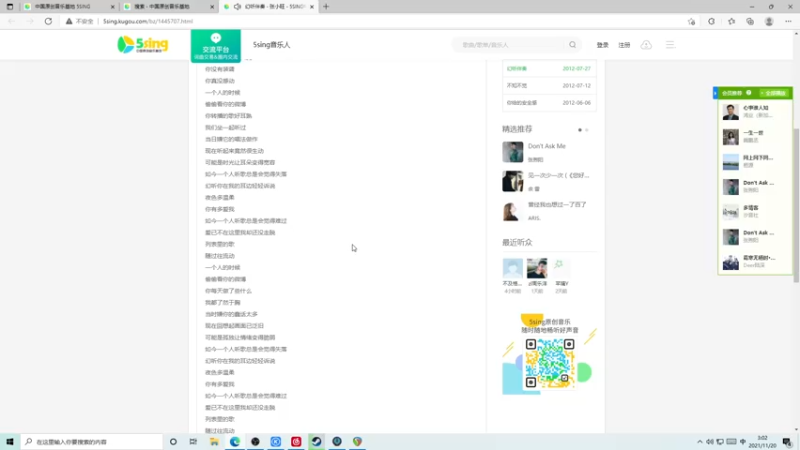The height and width of the screenshot is (450, 800).
Task: Open Steam from the taskbar
Action: coord(316,442)
